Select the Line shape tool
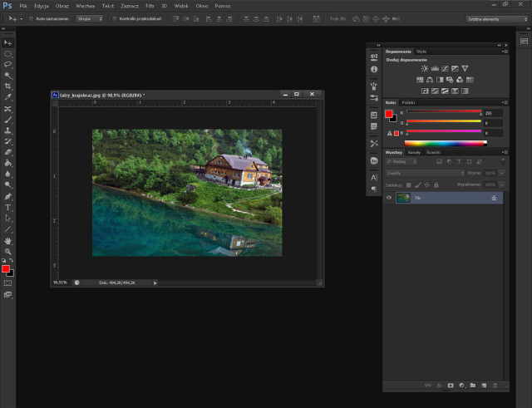 [x=7, y=229]
